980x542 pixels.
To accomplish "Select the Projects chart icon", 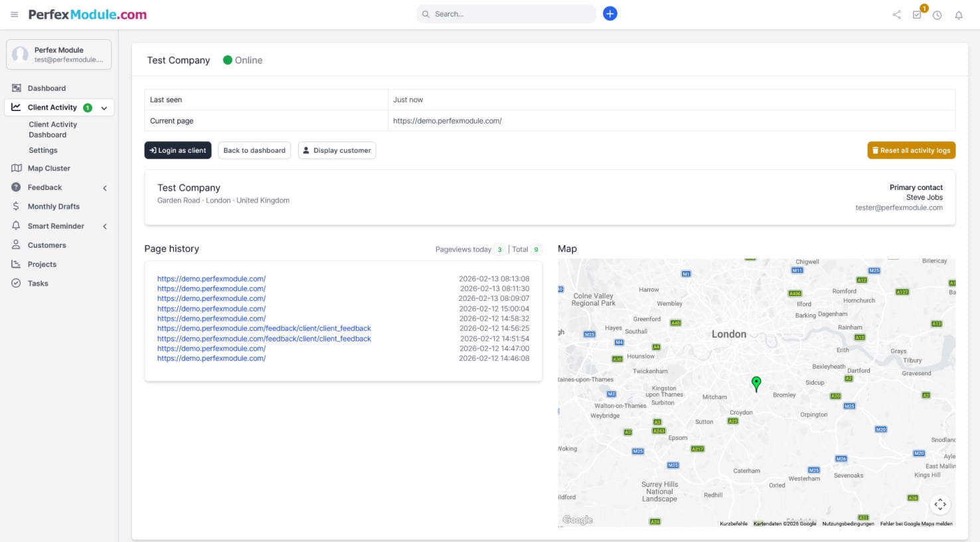I will (15, 264).
